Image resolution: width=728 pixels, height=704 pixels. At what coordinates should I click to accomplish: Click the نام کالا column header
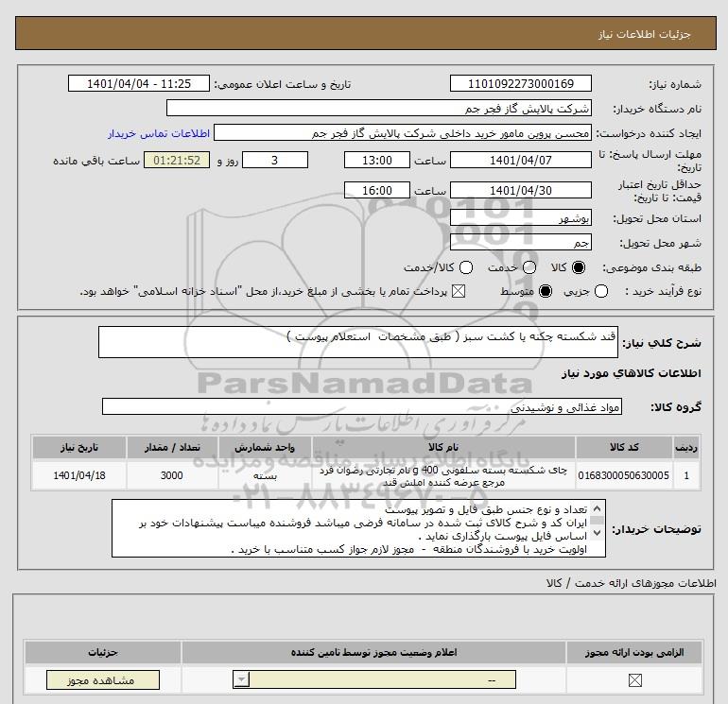pyautogui.click(x=443, y=447)
